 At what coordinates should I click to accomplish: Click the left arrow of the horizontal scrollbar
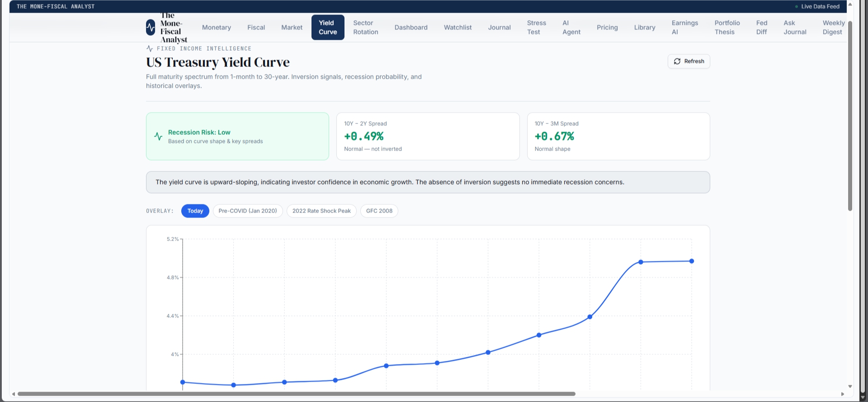[x=14, y=394]
